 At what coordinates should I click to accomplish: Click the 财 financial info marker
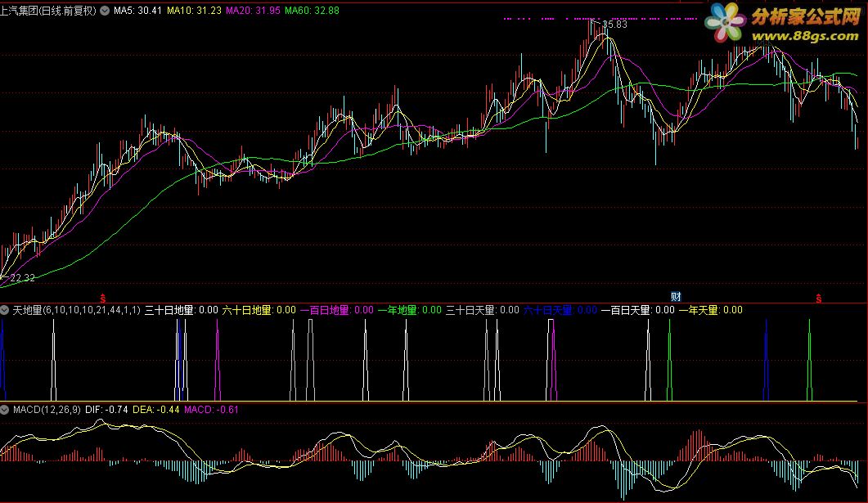pos(676,297)
